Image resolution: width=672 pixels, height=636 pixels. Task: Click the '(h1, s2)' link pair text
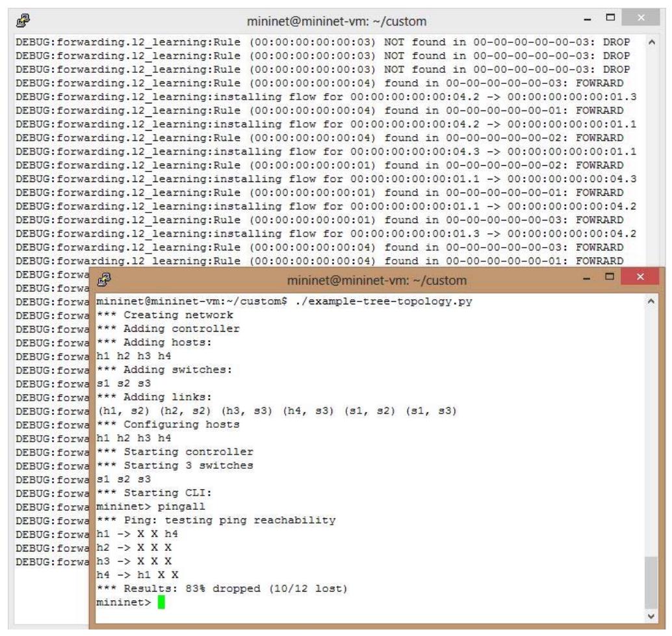point(123,411)
